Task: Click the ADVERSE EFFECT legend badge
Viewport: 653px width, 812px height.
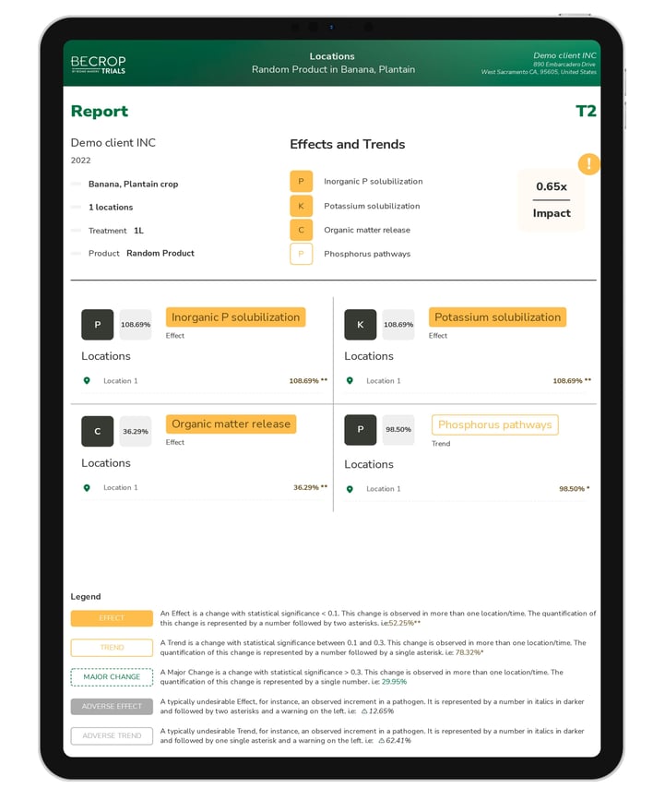Action: [112, 707]
